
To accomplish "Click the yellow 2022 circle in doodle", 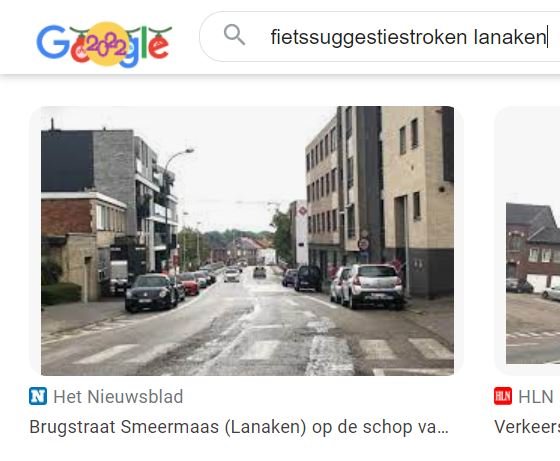I will [107, 44].
